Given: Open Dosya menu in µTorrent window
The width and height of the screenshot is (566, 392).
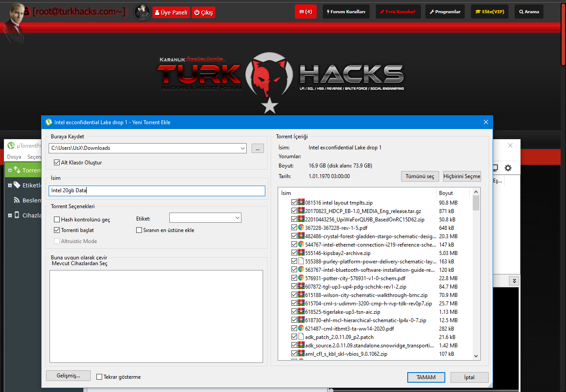Looking at the screenshot, I should [x=14, y=157].
